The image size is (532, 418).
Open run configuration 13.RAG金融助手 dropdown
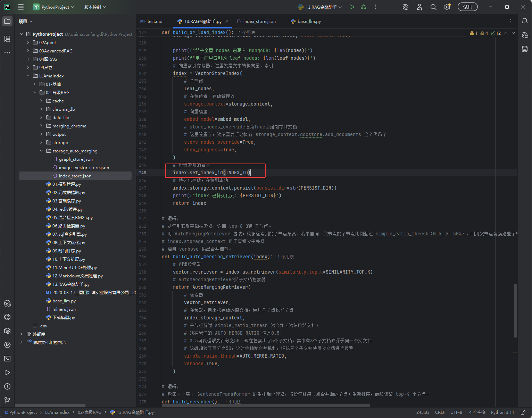coord(320,7)
